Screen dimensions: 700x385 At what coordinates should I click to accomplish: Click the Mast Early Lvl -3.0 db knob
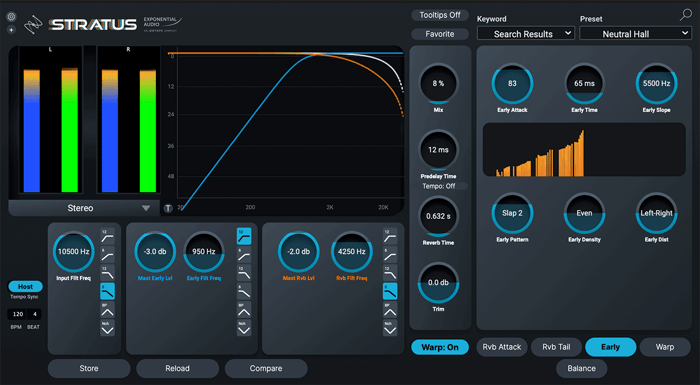pyautogui.click(x=155, y=252)
